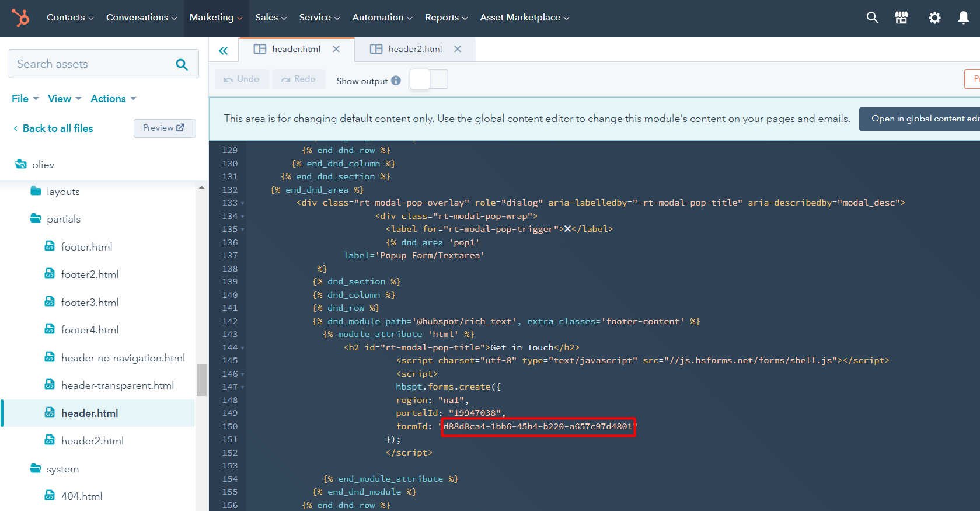Screen dimensions: 980x511
Task: Click the oliev theme folder icon
Action: 21,164
